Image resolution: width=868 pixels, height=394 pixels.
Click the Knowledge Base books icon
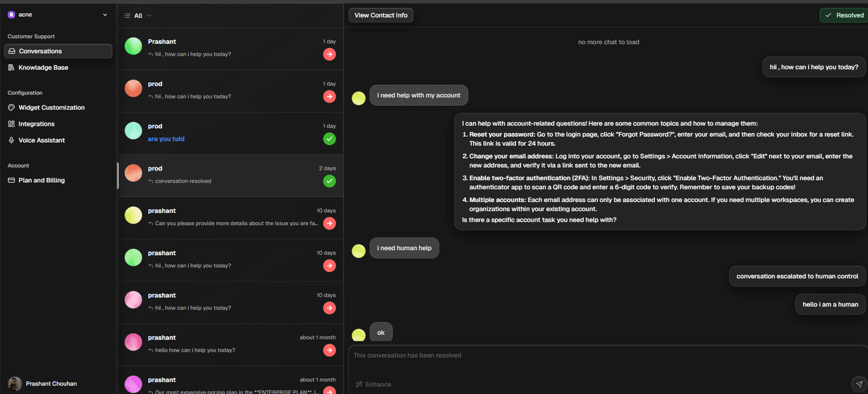pos(11,68)
